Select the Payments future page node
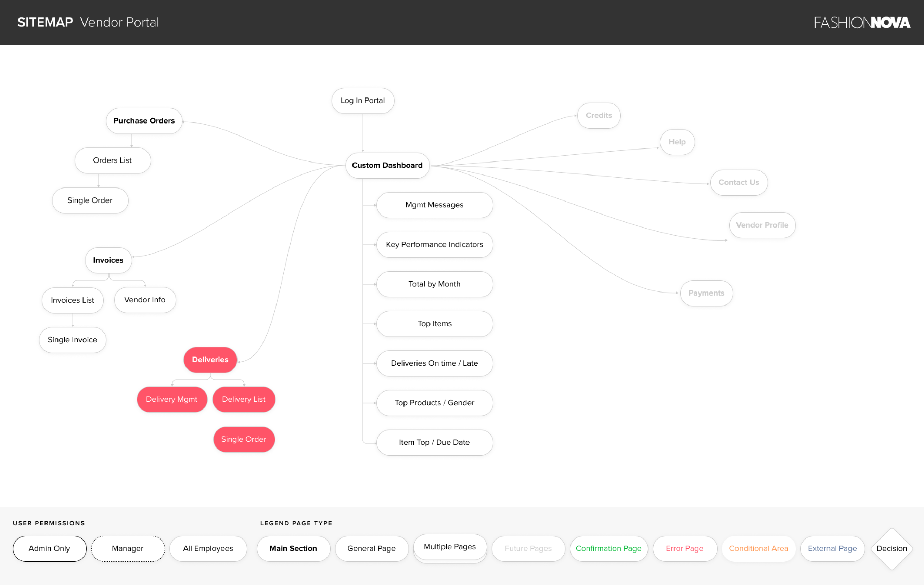Screen dimensions: 924x585 [706, 293]
